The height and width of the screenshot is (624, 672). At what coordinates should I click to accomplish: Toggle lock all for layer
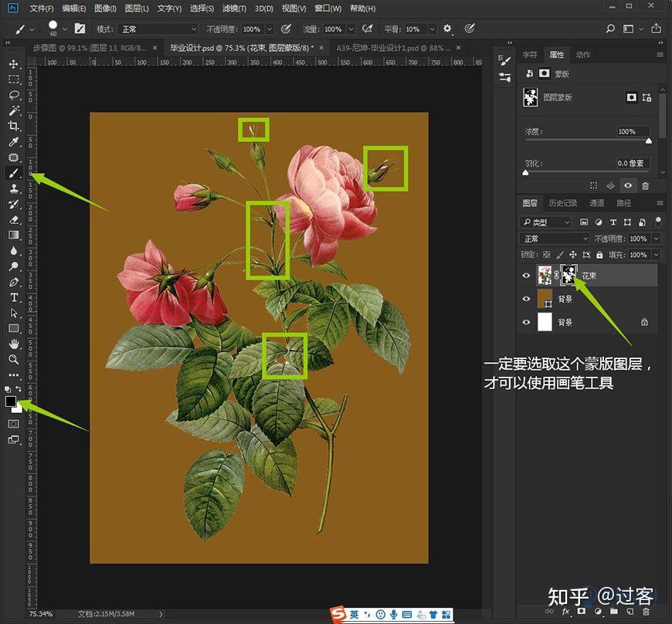click(x=599, y=255)
